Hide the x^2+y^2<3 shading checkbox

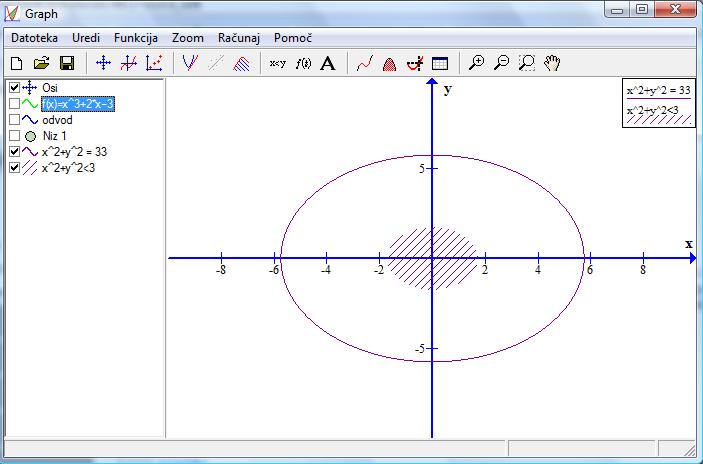click(x=14, y=168)
